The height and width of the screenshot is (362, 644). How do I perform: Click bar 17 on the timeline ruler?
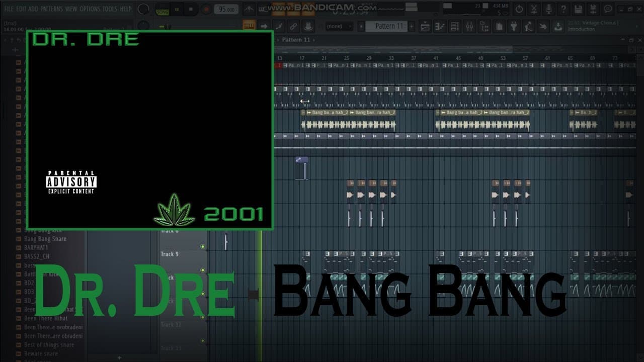[302, 58]
